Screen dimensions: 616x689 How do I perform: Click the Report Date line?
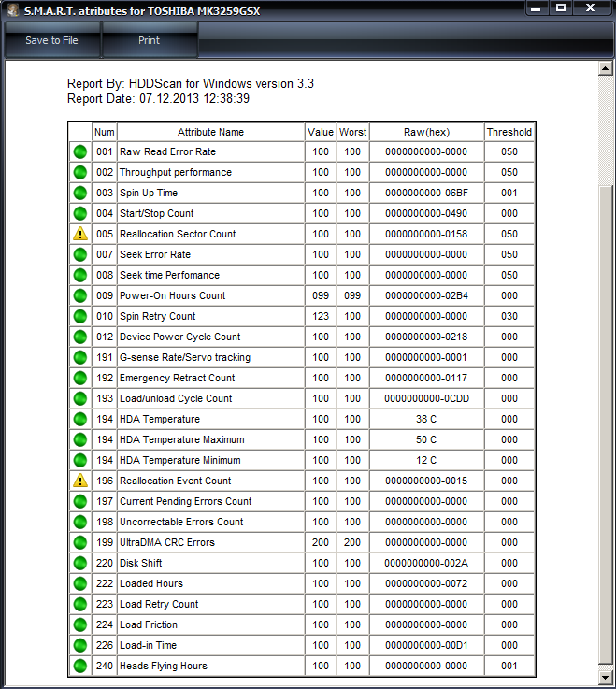click(158, 98)
